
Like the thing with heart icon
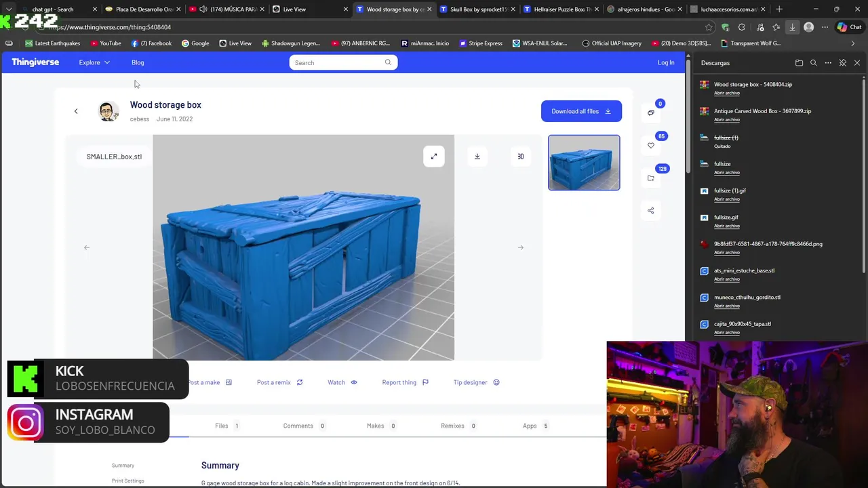click(651, 145)
